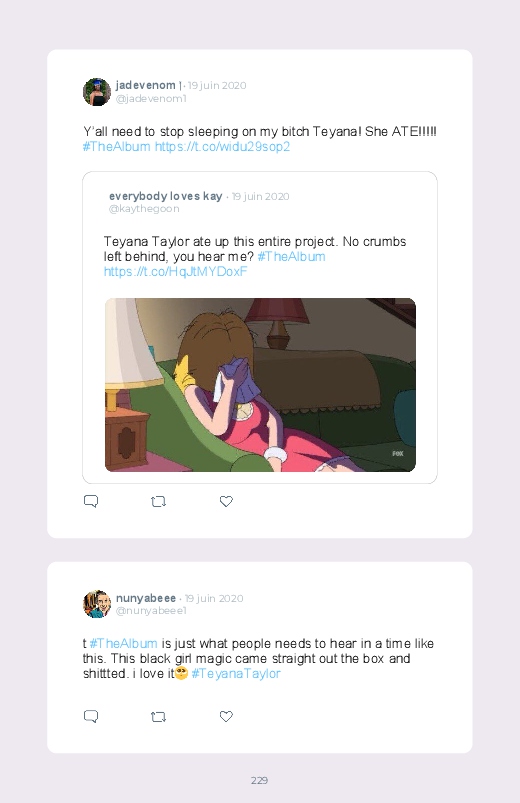
Task: Click #TheAlbum hashtag in the quoted tweet
Action: pos(292,257)
